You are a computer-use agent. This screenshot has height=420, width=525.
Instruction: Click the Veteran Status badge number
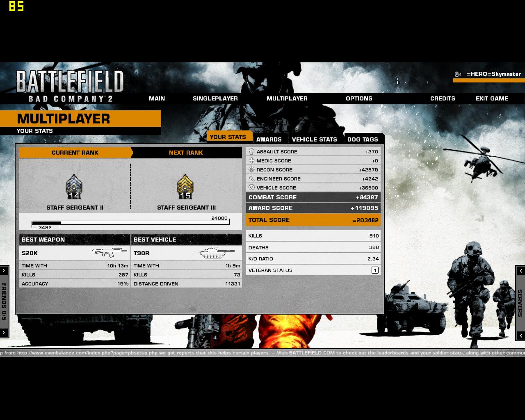tap(375, 270)
